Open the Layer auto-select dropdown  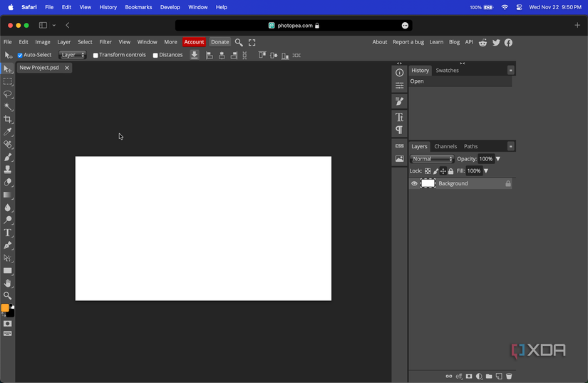point(73,55)
